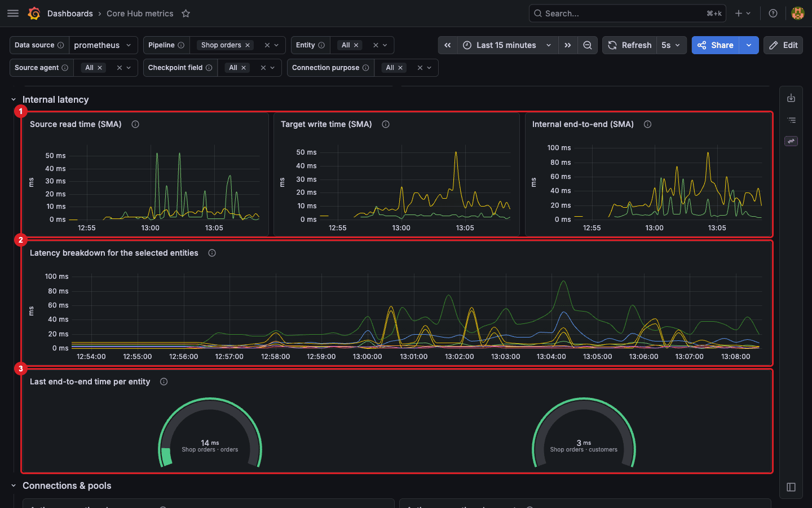Viewport: 812px width, 508px height.
Task: Expand the Source agent dropdown chevron
Action: click(x=129, y=68)
